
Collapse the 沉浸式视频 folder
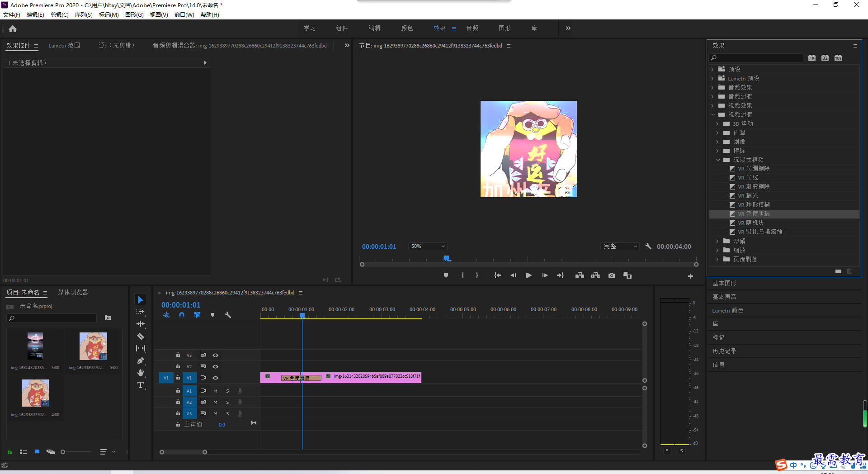[718, 160]
